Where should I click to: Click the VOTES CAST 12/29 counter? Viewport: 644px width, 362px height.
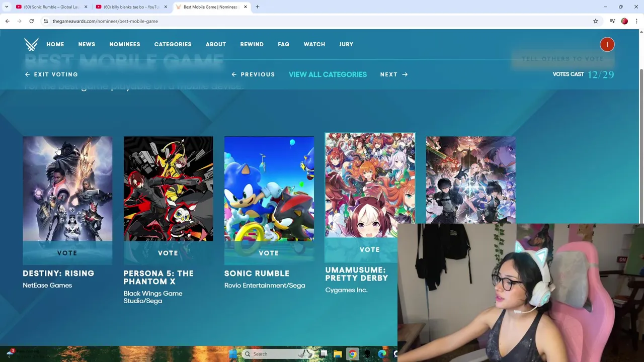click(583, 74)
